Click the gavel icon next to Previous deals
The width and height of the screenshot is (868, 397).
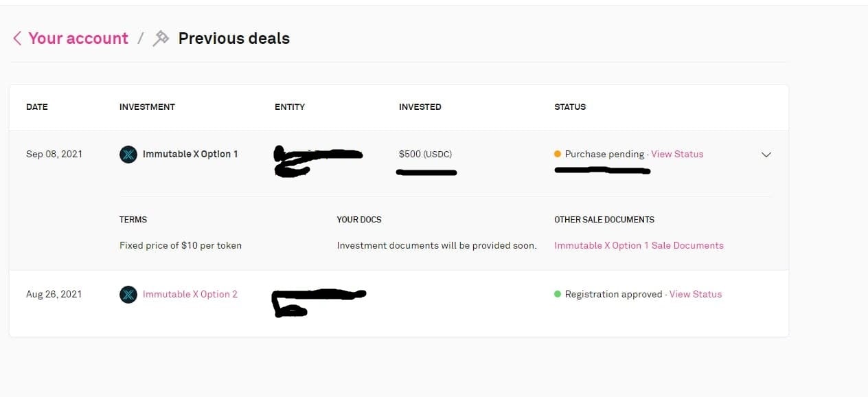[x=161, y=38]
